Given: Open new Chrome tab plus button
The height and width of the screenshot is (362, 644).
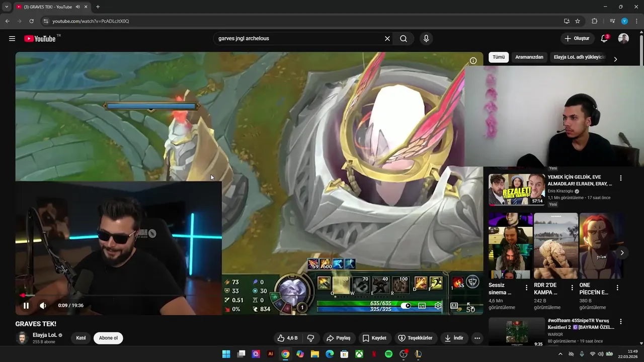Looking at the screenshot, I should click(x=98, y=7).
